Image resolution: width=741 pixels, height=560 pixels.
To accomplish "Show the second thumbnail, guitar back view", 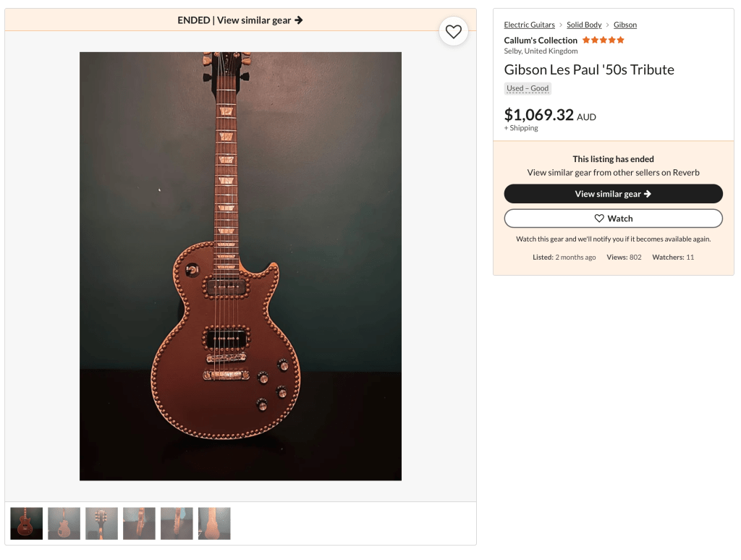I will 64,523.
